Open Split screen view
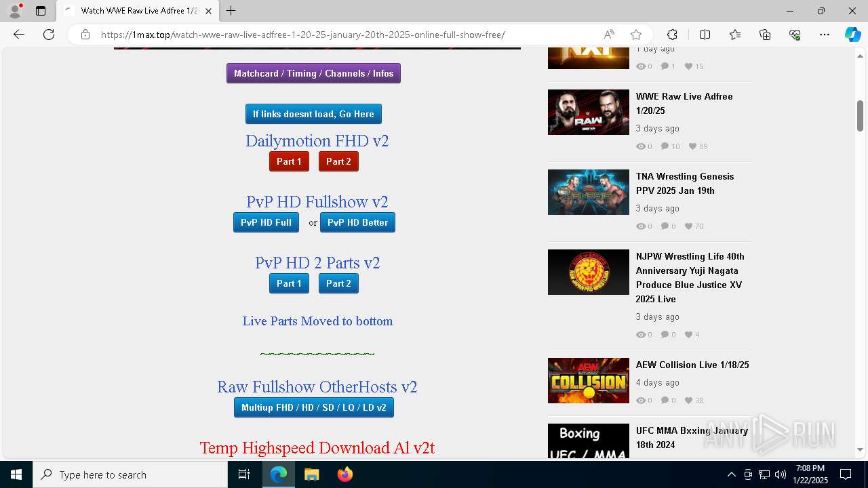 coord(705,35)
